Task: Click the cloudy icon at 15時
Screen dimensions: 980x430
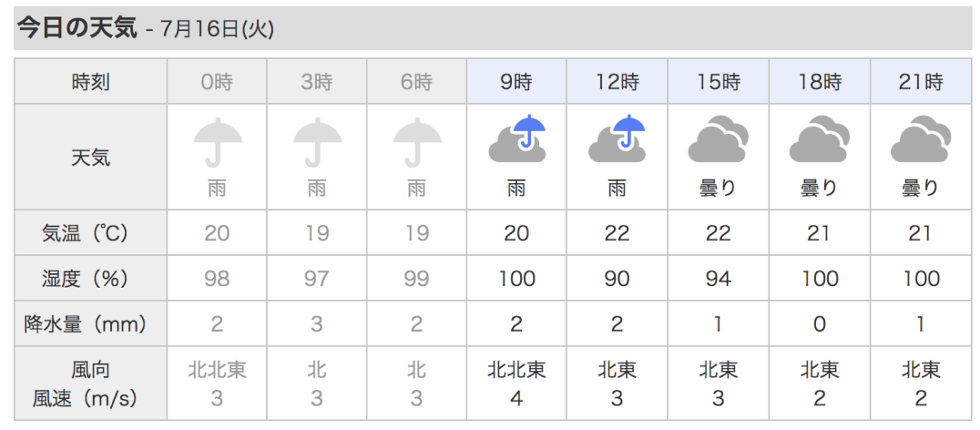Action: click(718, 140)
